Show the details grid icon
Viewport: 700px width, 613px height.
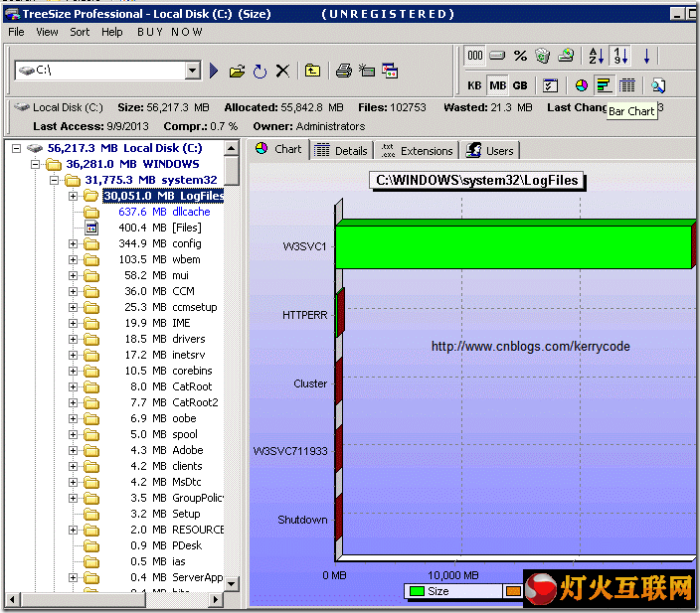627,85
